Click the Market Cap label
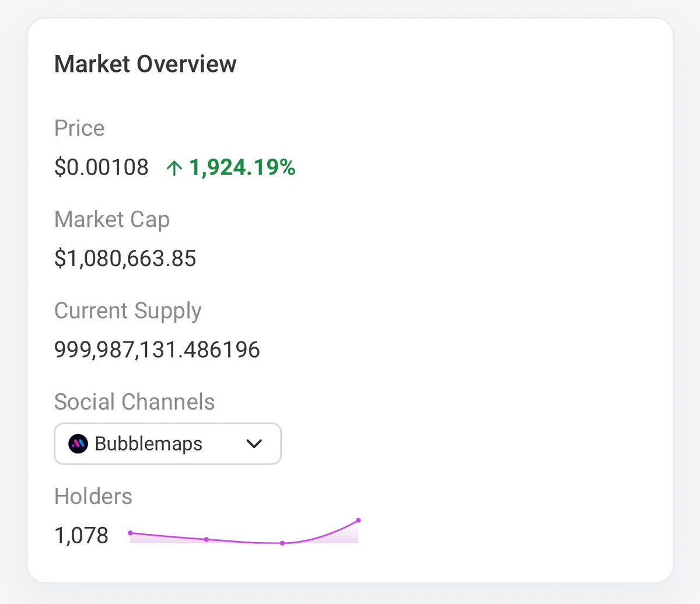The height and width of the screenshot is (604, 700). coord(112,220)
